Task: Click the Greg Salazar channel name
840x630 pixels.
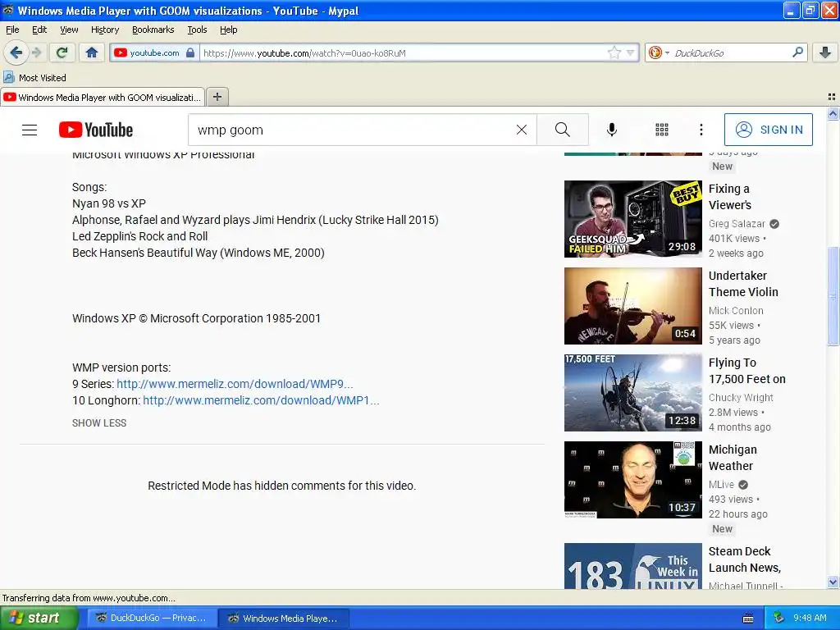Action: point(737,224)
